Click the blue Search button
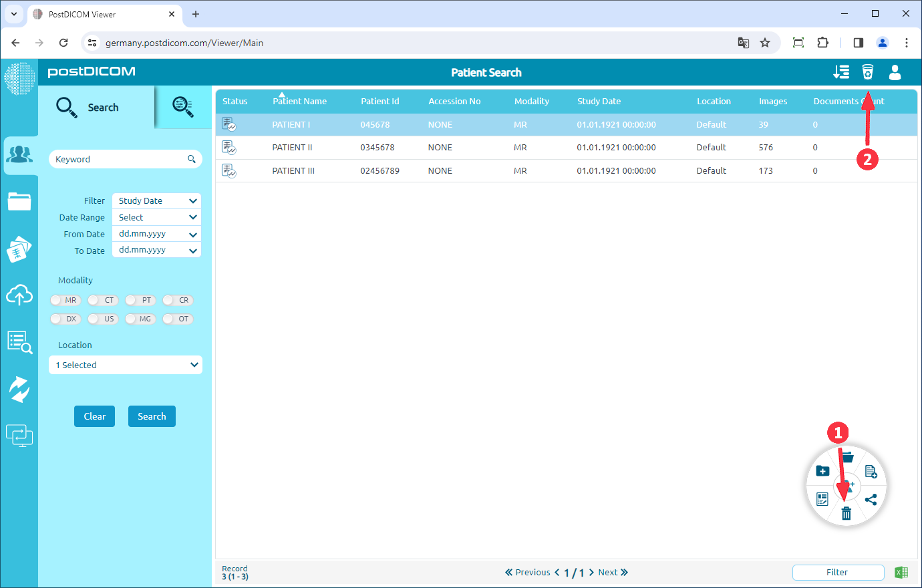 click(x=152, y=416)
